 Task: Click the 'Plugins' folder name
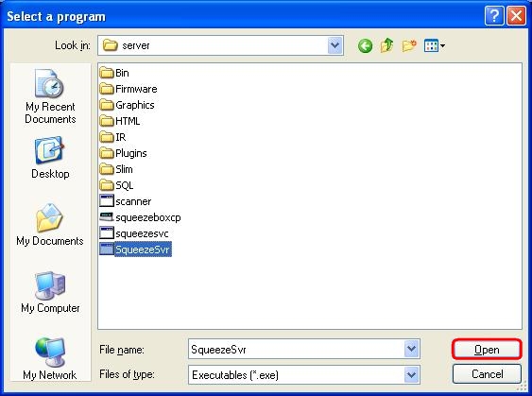pos(131,153)
